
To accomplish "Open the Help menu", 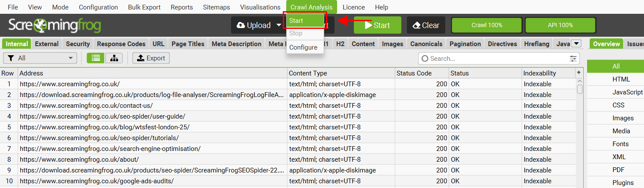I will pos(381,7).
